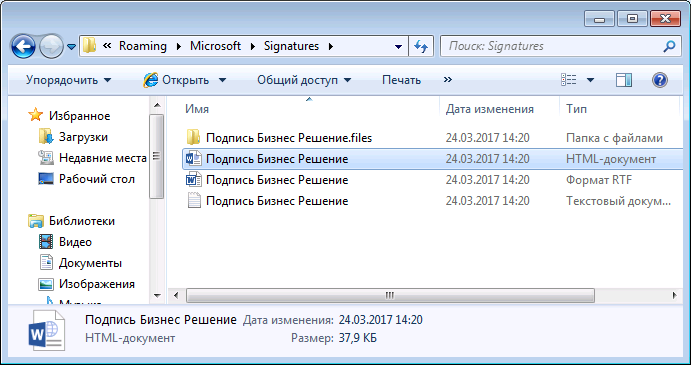
Task: Toggle the preview pane icon
Action: tap(624, 80)
